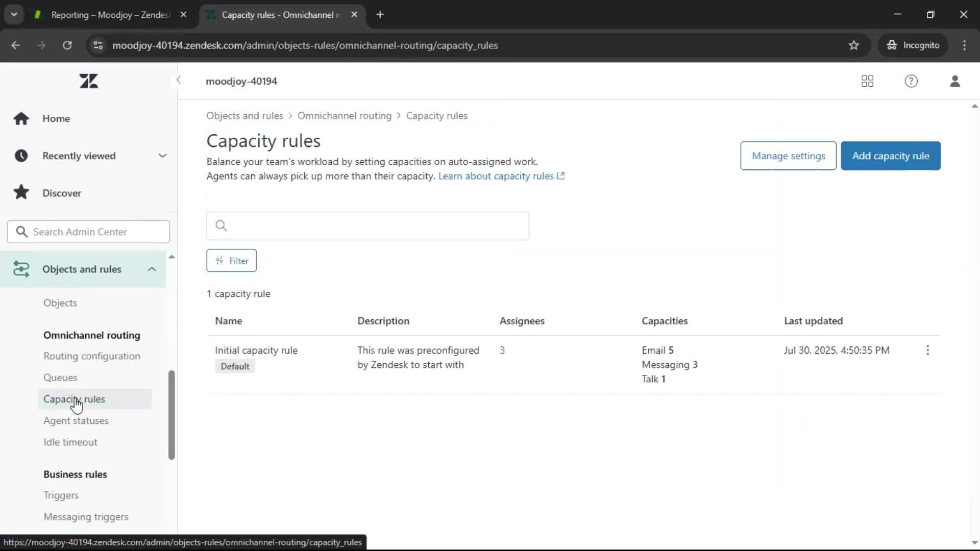The image size is (980, 551).
Task: Click the Zendesk logo icon
Action: coord(88,81)
